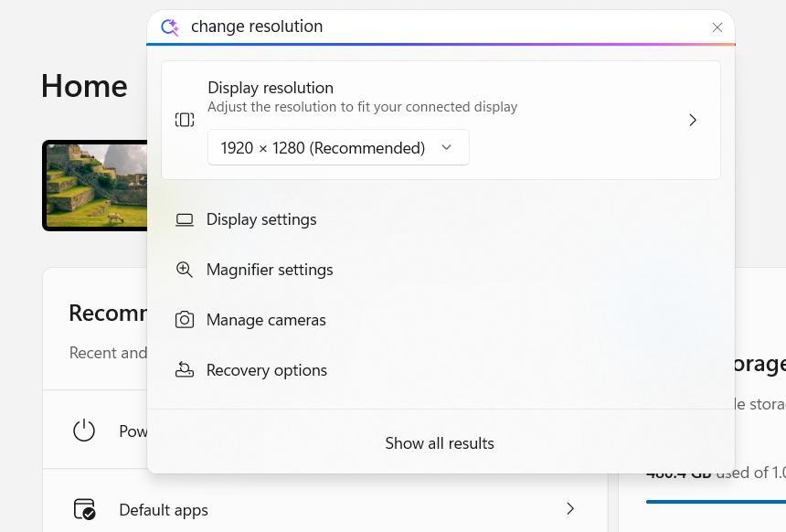Click the Magnifier settings zoom icon
The width and height of the screenshot is (786, 532).
[x=185, y=270]
